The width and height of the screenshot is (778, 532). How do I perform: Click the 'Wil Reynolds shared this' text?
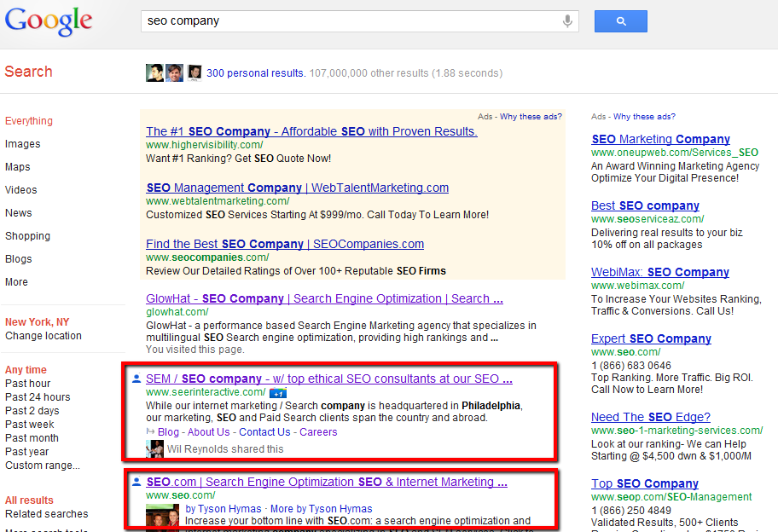point(225,449)
